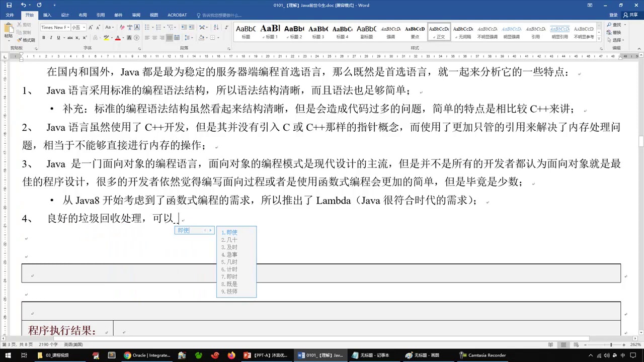The image size is (644, 362).
Task: Open the borders dropdown arrow
Action: tap(218, 38)
